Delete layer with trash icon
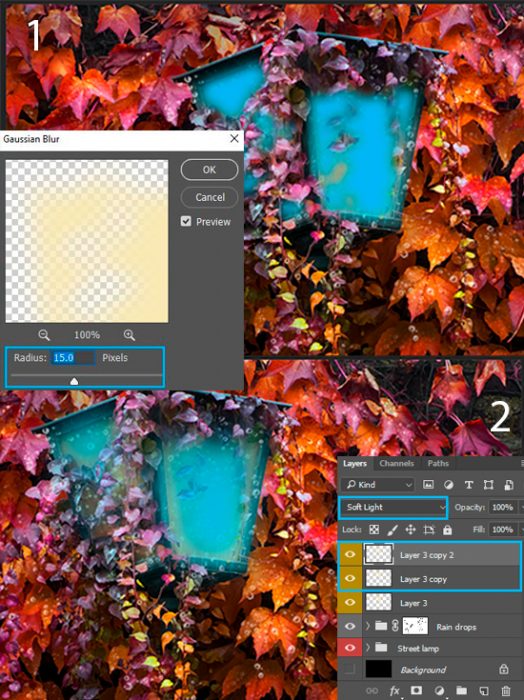524x700 pixels. pos(505,691)
